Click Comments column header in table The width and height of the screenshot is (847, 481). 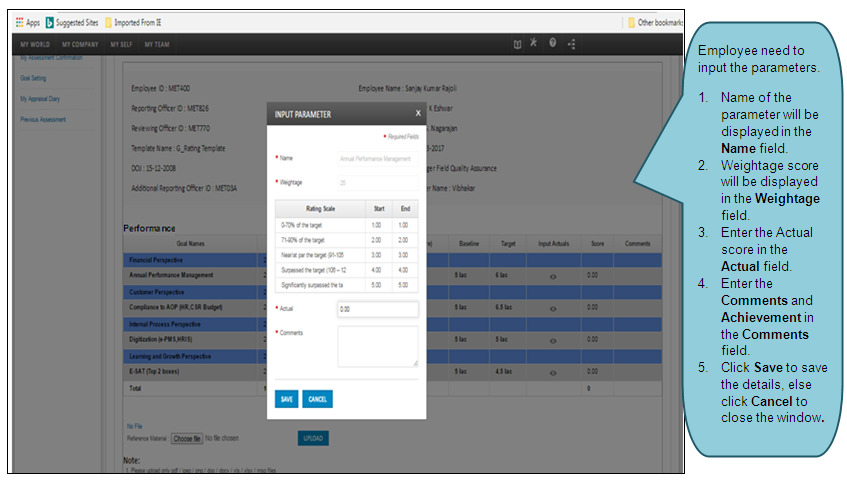637,244
